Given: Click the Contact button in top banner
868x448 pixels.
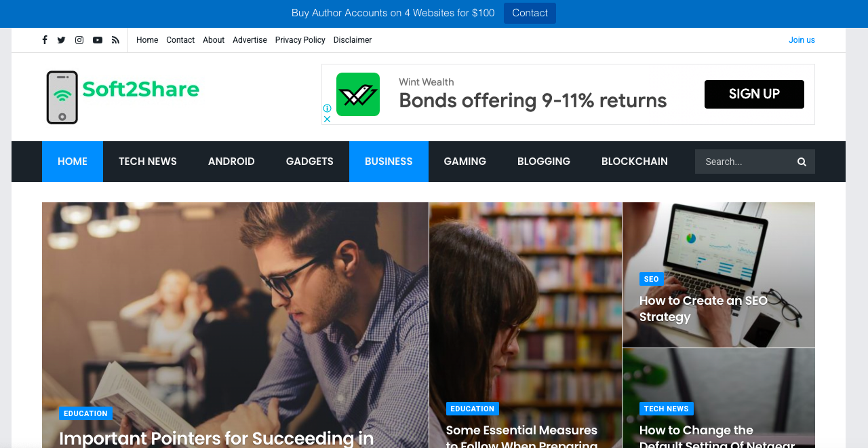Looking at the screenshot, I should [530, 13].
